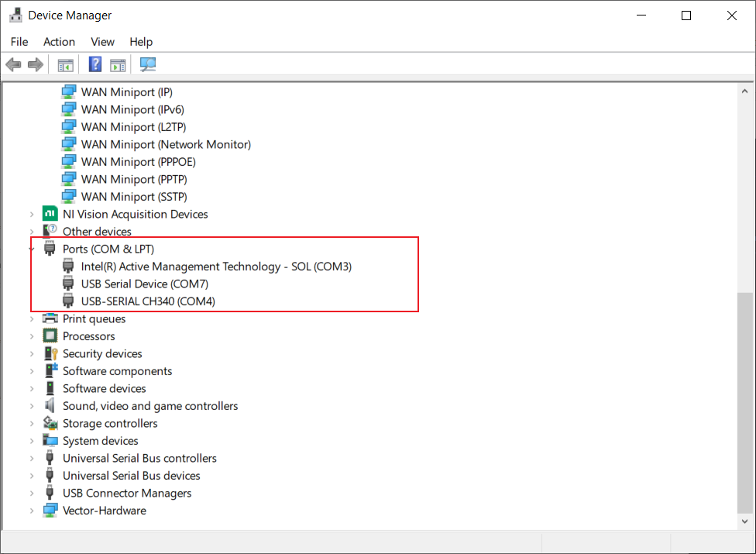Open the Help question mark toolbar icon
756x554 pixels.
[95, 64]
